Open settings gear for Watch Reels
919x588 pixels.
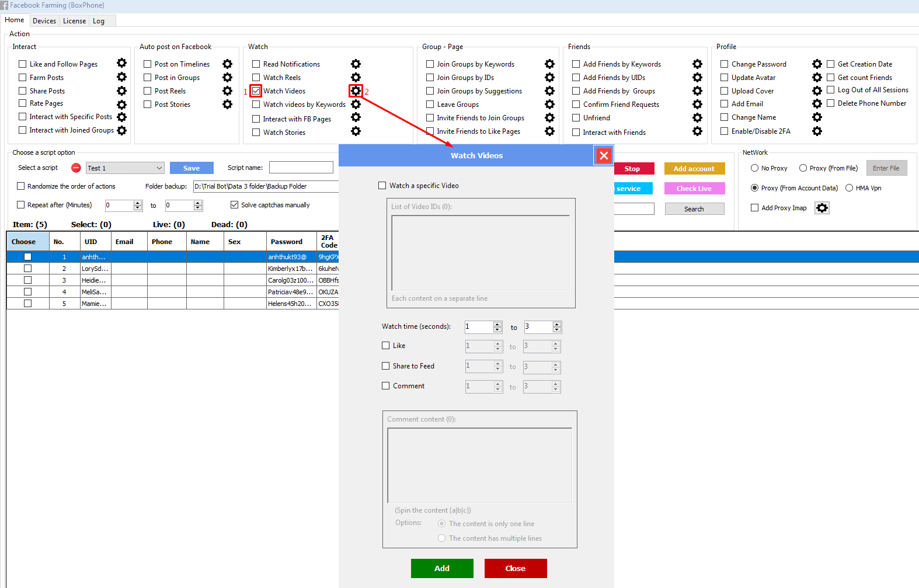coord(356,77)
